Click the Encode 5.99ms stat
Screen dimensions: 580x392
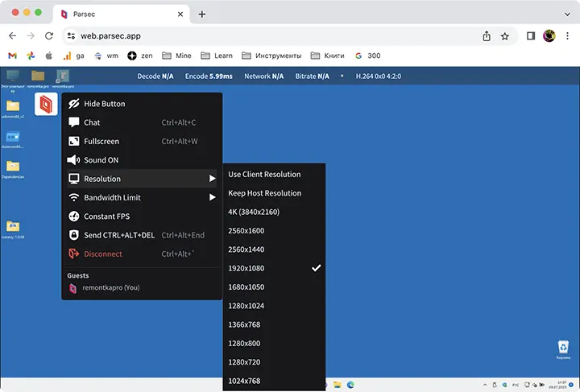pos(209,76)
